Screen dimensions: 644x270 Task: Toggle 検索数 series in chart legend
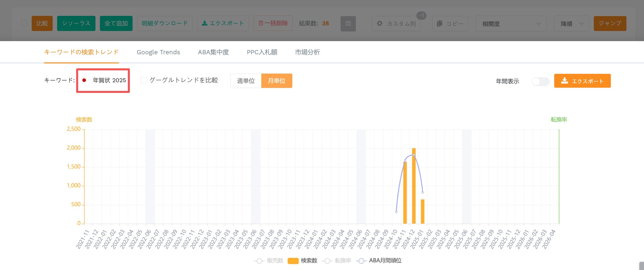pyautogui.click(x=302, y=261)
